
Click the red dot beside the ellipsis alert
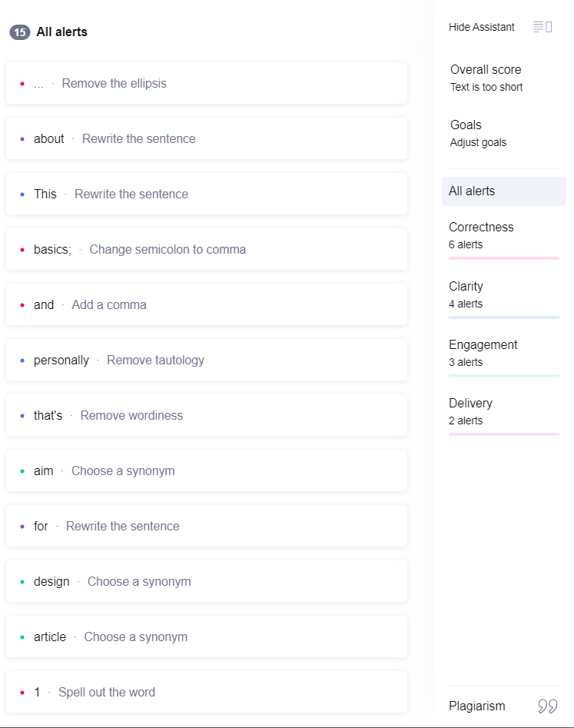(22, 84)
